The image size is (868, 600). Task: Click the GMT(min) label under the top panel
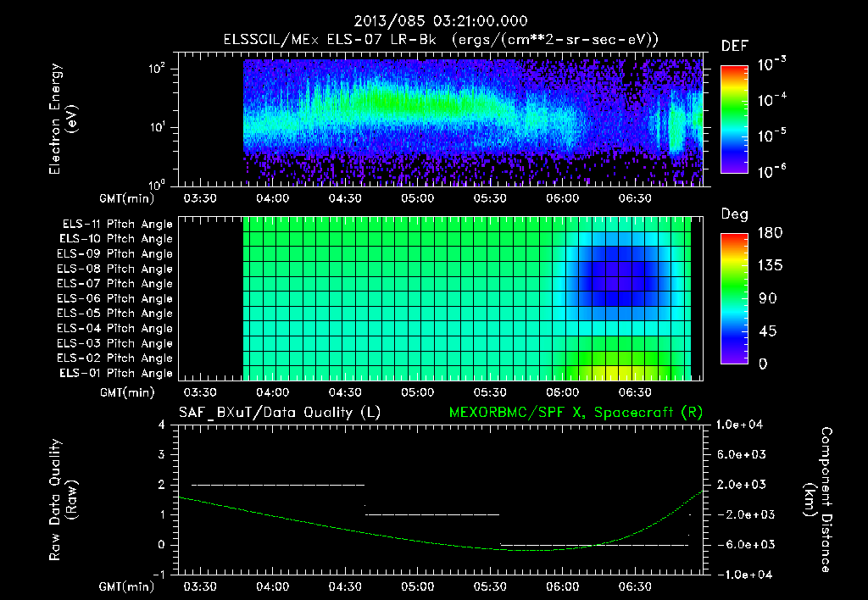(x=127, y=198)
